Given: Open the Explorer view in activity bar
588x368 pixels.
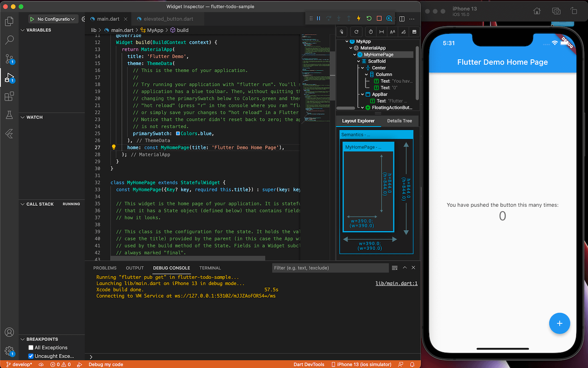Looking at the screenshot, I should 9,21.
